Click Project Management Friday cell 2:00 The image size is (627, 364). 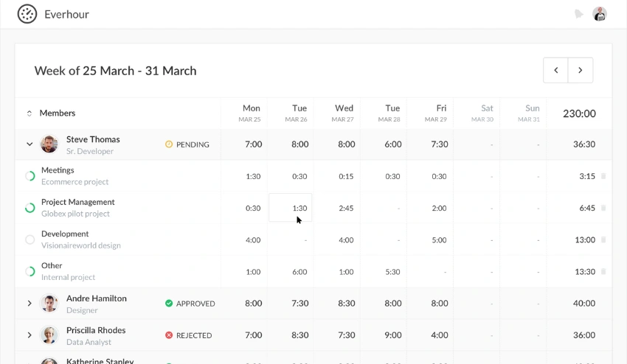(439, 209)
